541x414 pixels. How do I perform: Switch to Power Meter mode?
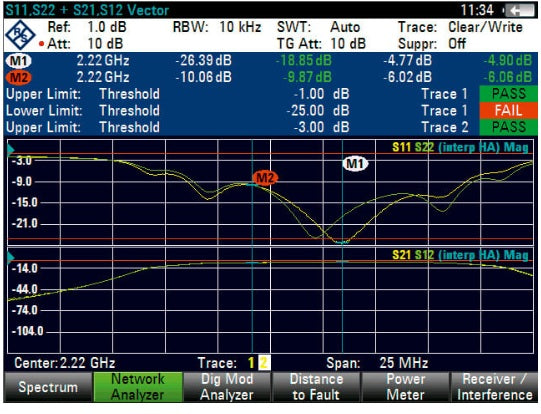406,387
